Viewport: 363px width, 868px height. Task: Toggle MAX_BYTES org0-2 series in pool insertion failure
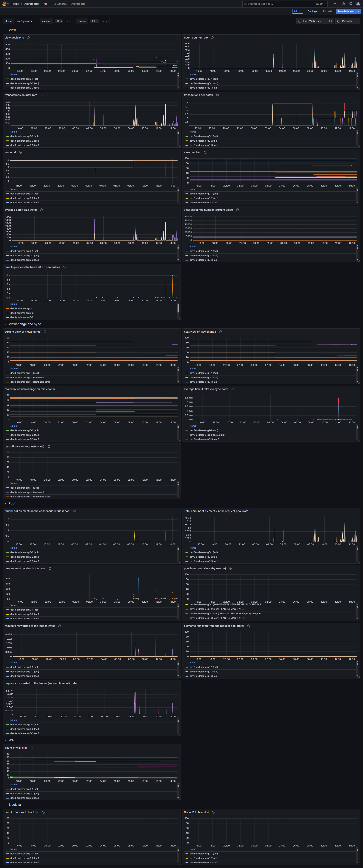coord(217,609)
